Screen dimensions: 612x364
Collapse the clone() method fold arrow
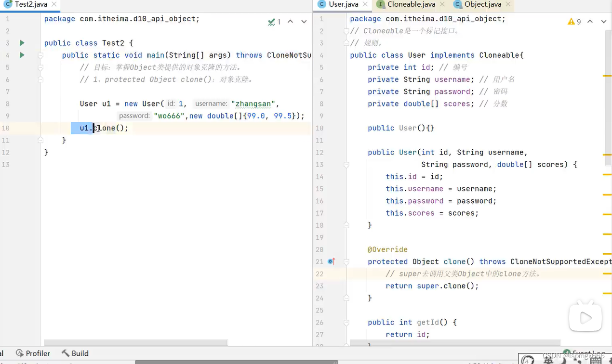click(x=346, y=261)
